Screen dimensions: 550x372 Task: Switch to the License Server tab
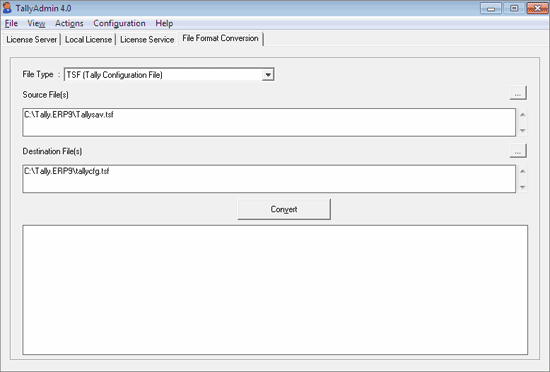[x=32, y=40]
